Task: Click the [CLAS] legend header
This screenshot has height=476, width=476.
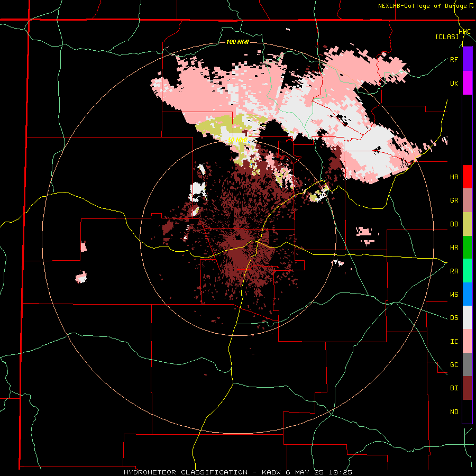Action: [x=447, y=36]
